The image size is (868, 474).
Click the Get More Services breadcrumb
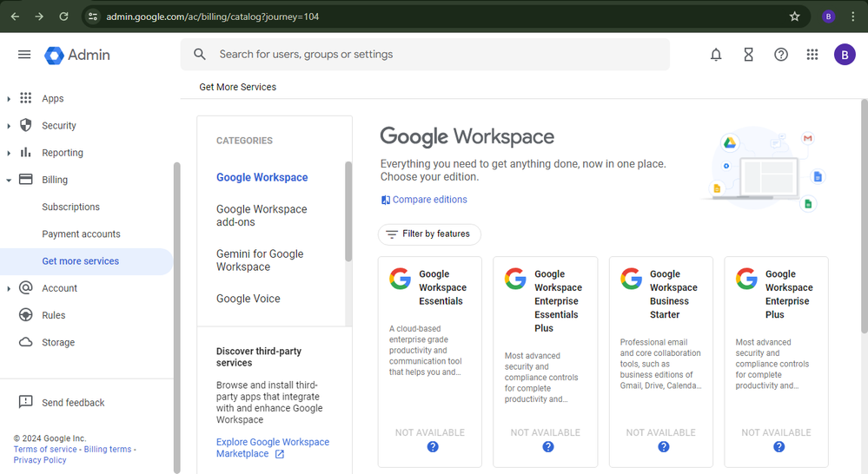click(237, 87)
